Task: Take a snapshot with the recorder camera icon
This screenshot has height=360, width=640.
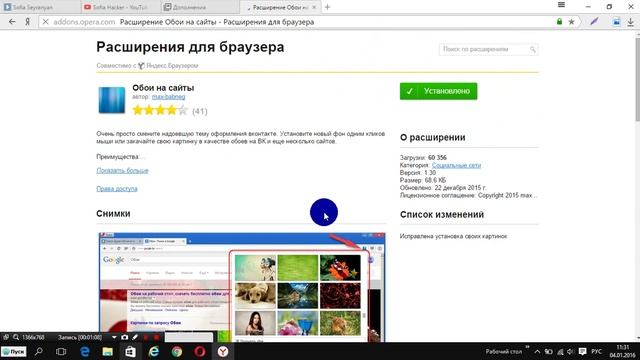Action: (x=124, y=337)
